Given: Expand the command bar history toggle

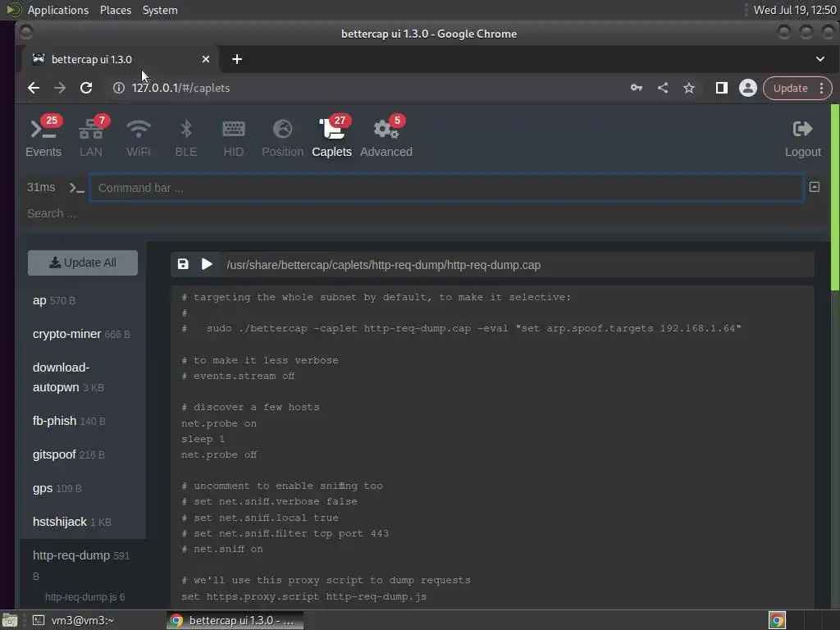Looking at the screenshot, I should (815, 187).
